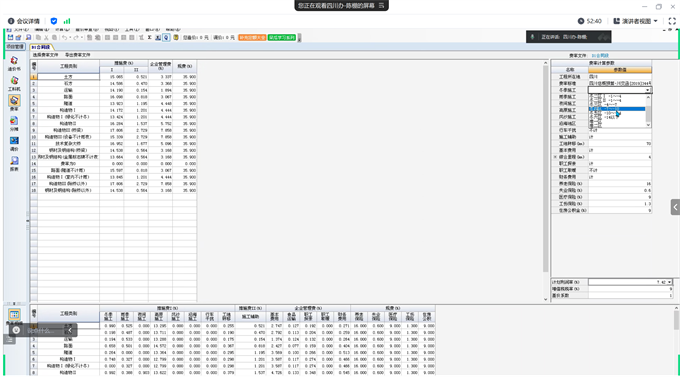The height and width of the screenshot is (377, 680).
Task: Open the 计划利润率 dropdown arrow
Action: 670,282
